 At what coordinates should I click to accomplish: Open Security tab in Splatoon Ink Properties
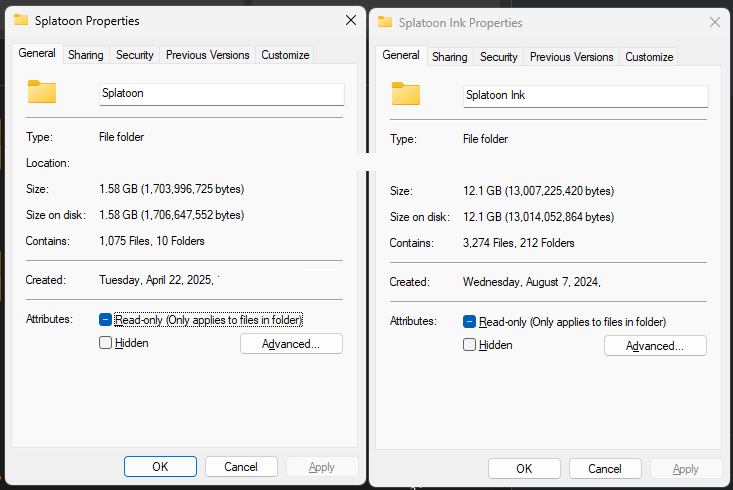498,57
